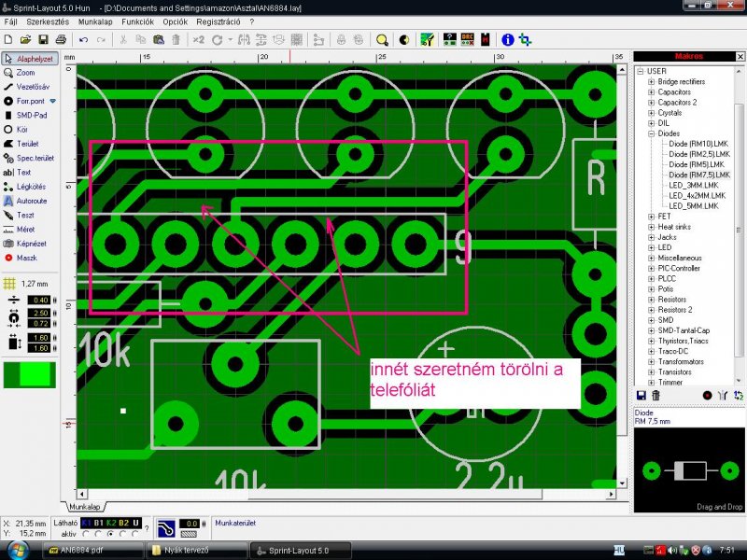Image resolution: width=747 pixels, height=560 pixels.
Task: Save macro with the Makros panel floppy icon
Action: point(641,395)
